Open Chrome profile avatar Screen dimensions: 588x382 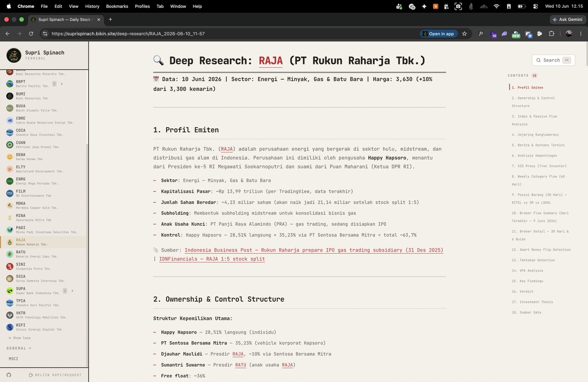(569, 34)
